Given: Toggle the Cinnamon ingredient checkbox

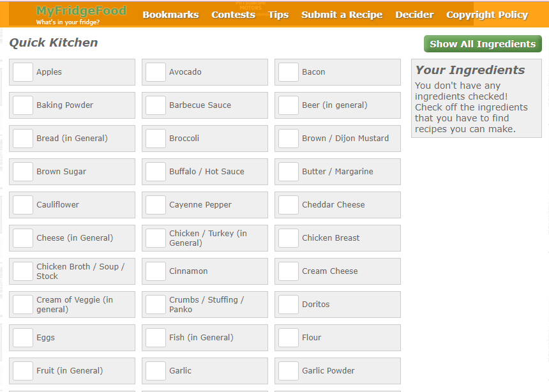Looking at the screenshot, I should (x=156, y=271).
